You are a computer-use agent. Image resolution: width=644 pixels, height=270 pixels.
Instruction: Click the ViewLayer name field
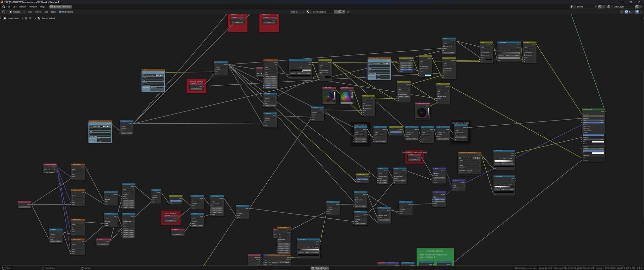pos(624,7)
